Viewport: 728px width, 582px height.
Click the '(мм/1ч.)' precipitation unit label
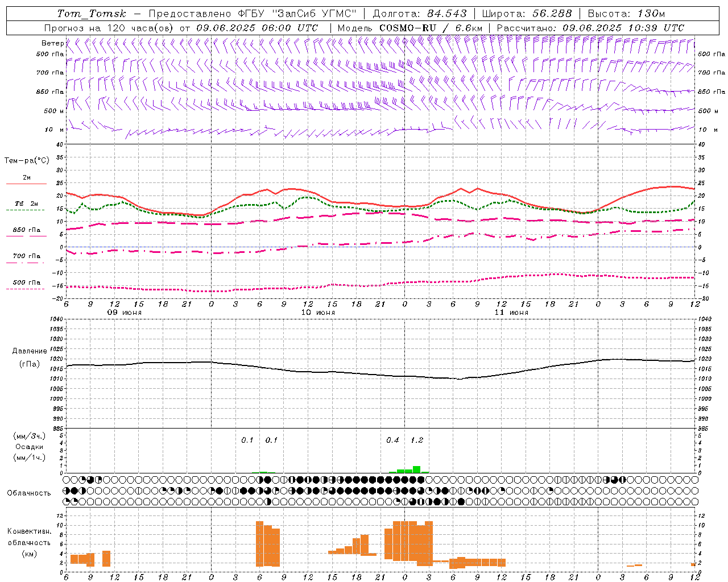pos(29,458)
